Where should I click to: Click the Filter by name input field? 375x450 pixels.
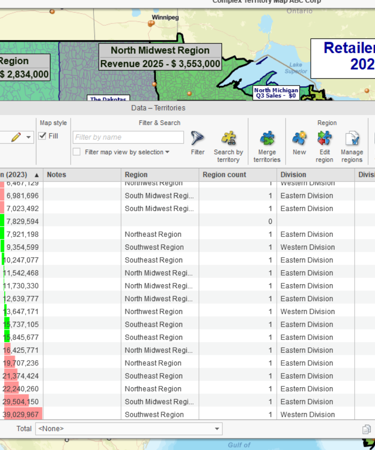point(128,137)
